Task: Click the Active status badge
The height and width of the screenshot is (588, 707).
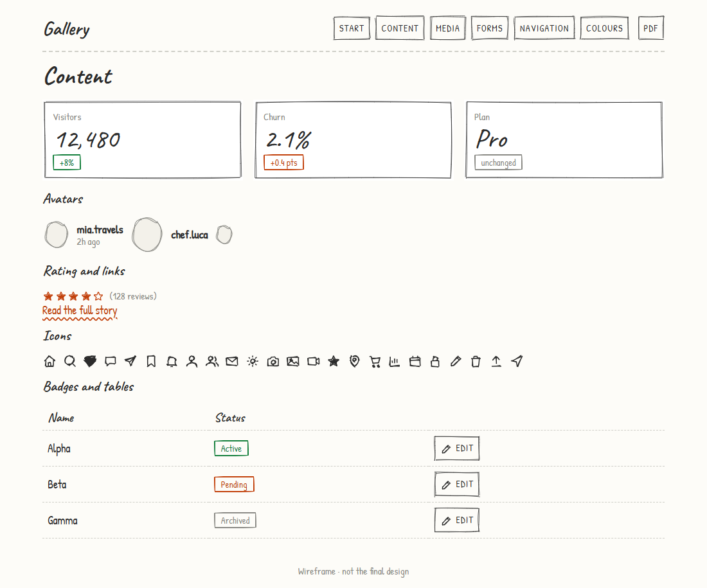Action: pos(231,448)
